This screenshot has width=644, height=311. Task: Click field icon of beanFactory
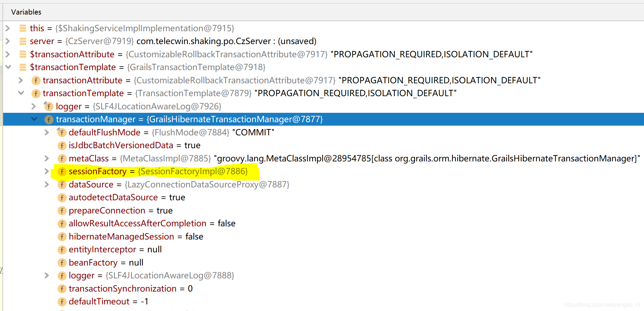pos(62,263)
